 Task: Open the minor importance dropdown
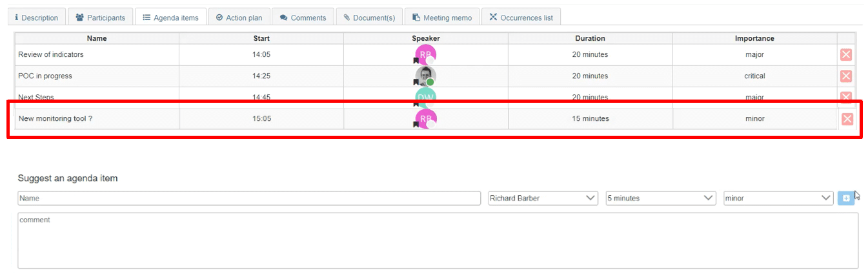pos(778,198)
